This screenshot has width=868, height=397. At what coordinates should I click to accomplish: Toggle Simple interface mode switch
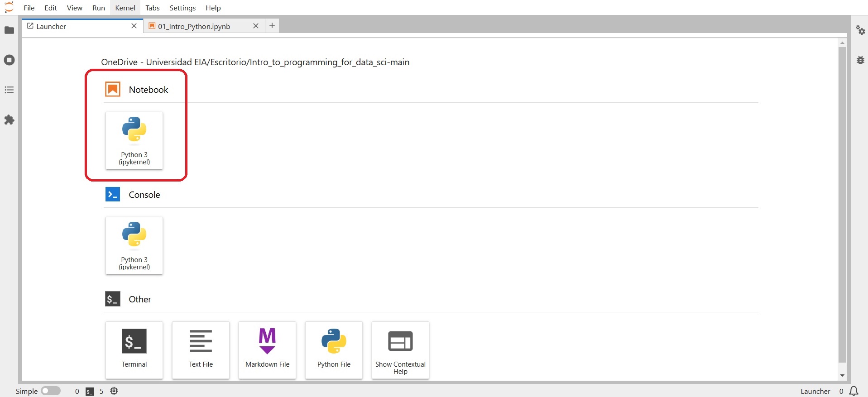click(x=51, y=391)
